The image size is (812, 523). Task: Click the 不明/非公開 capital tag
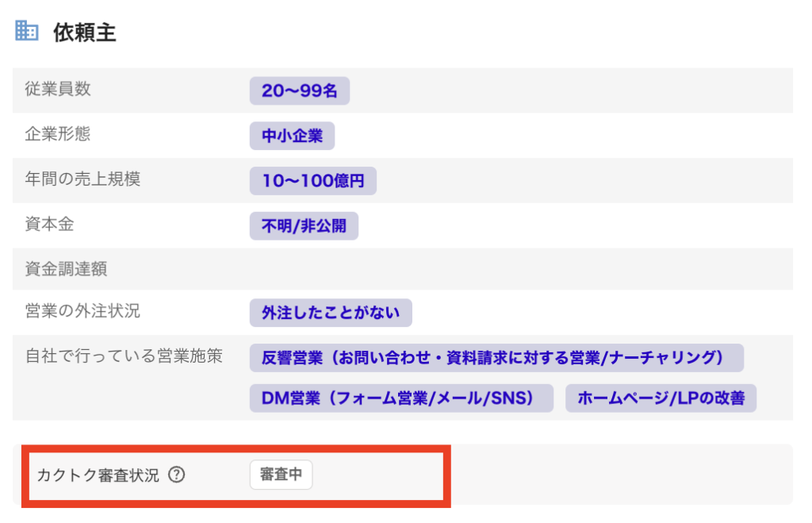[304, 226]
